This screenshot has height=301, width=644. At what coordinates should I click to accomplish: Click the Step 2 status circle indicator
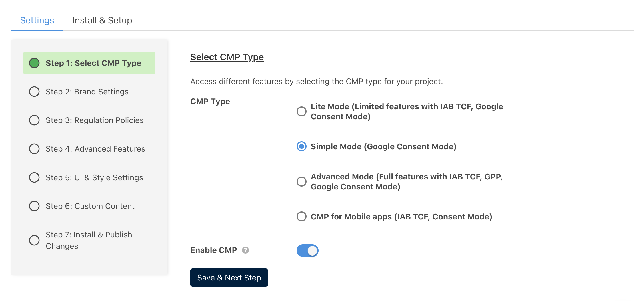pos(34,92)
